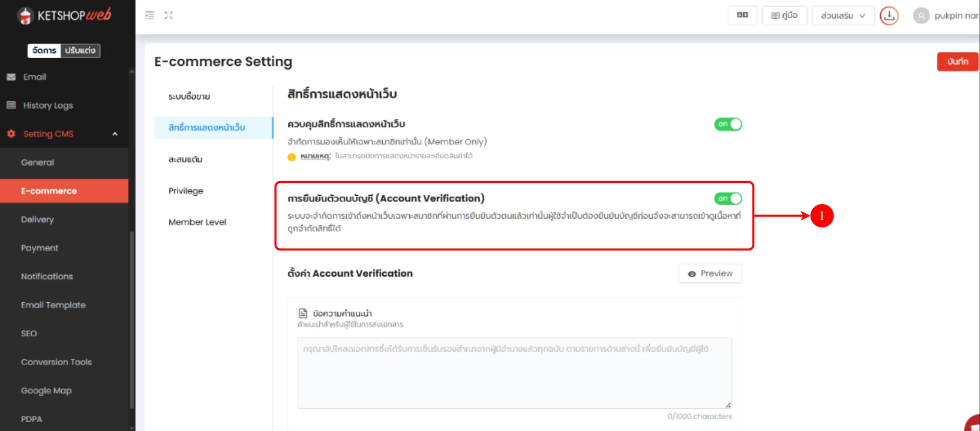
Task: Click the Email envelope icon in sidebar
Action: [11, 77]
